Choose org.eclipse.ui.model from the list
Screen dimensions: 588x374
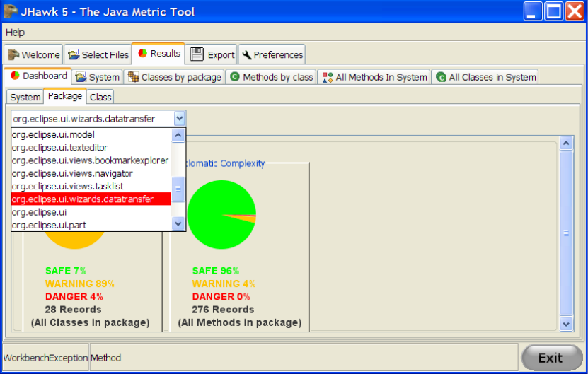[x=91, y=134]
